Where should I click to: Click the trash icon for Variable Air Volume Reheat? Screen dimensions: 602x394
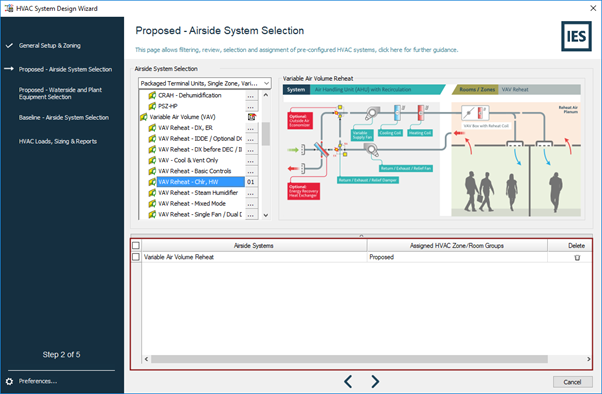tap(577, 258)
